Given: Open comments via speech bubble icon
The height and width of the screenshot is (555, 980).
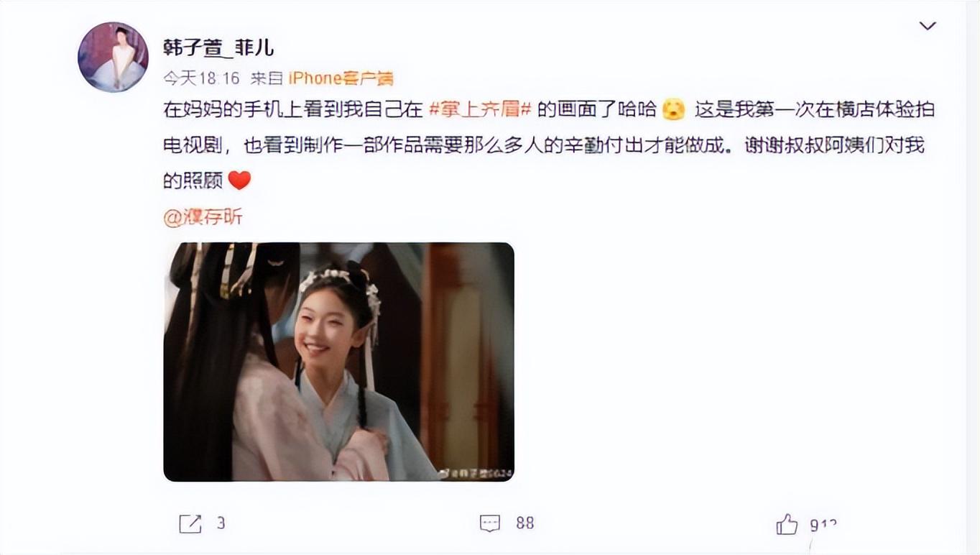Looking at the screenshot, I should (x=490, y=523).
